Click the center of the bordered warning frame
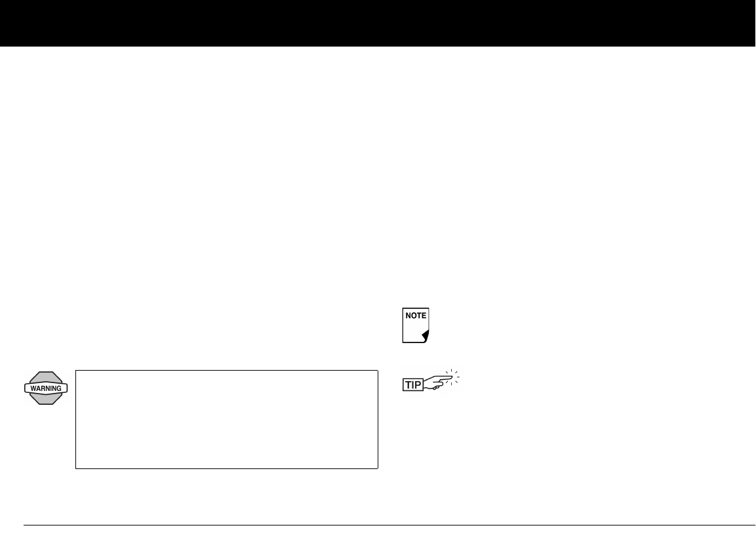756x555 pixels. (x=227, y=419)
